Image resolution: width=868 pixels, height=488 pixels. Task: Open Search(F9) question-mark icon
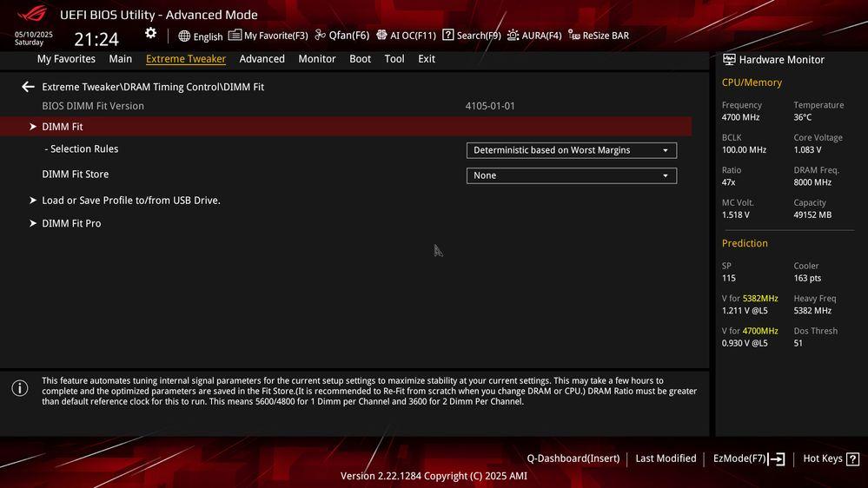point(447,35)
